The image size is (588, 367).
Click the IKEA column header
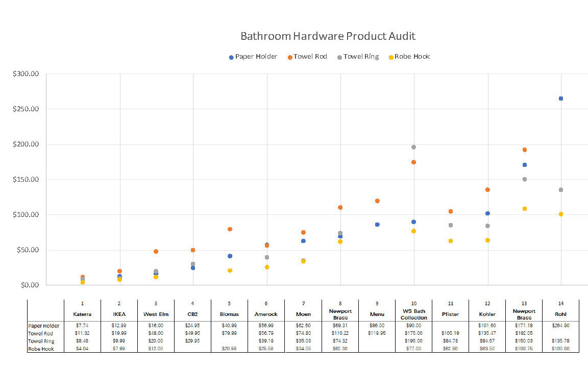[x=119, y=314]
